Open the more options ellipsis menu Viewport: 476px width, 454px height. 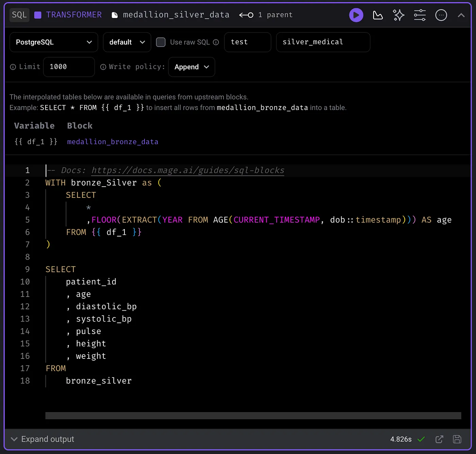click(x=441, y=15)
